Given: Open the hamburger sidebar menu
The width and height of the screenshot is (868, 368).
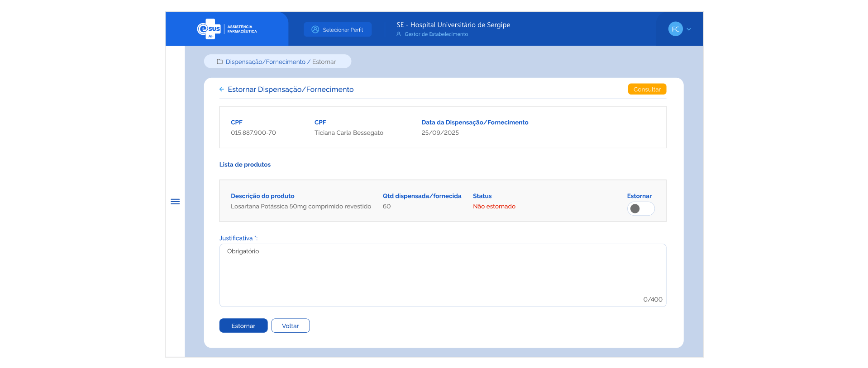Looking at the screenshot, I should (175, 202).
